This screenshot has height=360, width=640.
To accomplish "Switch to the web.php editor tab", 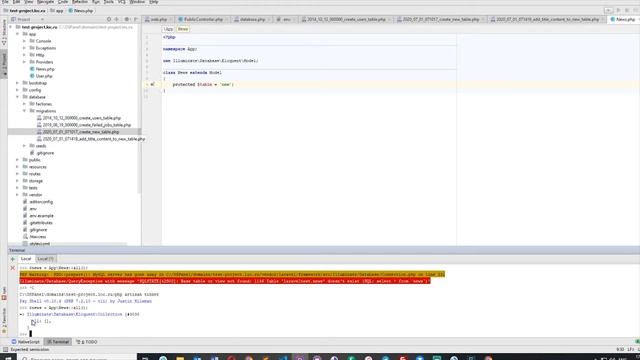I will 157,19.
